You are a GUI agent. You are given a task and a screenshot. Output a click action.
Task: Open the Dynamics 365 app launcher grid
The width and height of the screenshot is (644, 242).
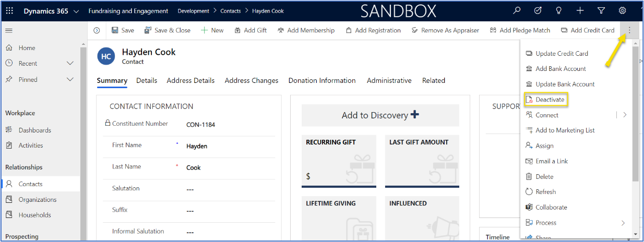click(x=9, y=10)
